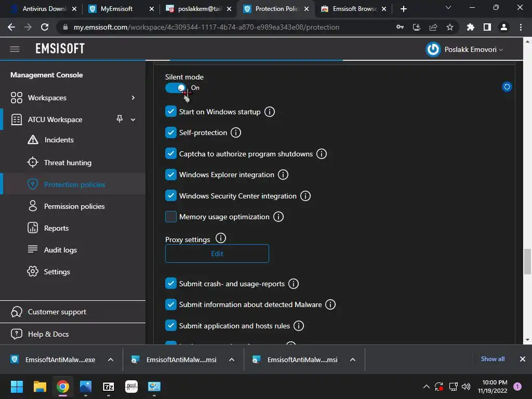The width and height of the screenshot is (532, 399).
Task: Open Chrome profile icon
Action: [504, 27]
